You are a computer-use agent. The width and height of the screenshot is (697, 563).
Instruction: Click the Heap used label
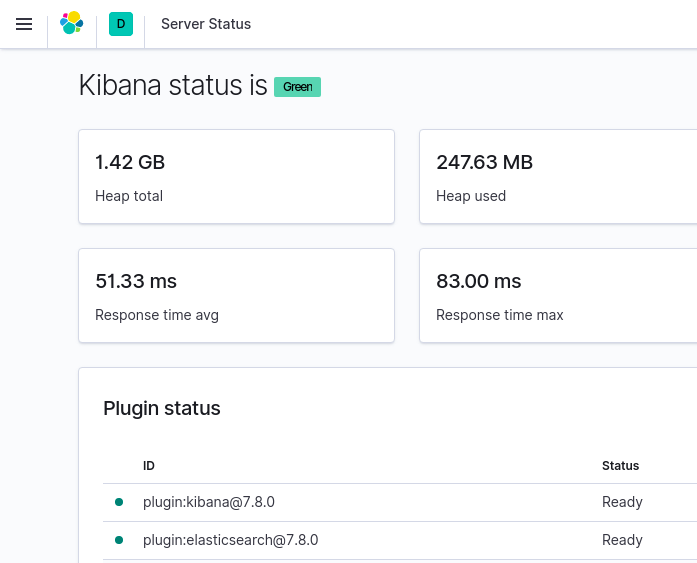tap(471, 196)
